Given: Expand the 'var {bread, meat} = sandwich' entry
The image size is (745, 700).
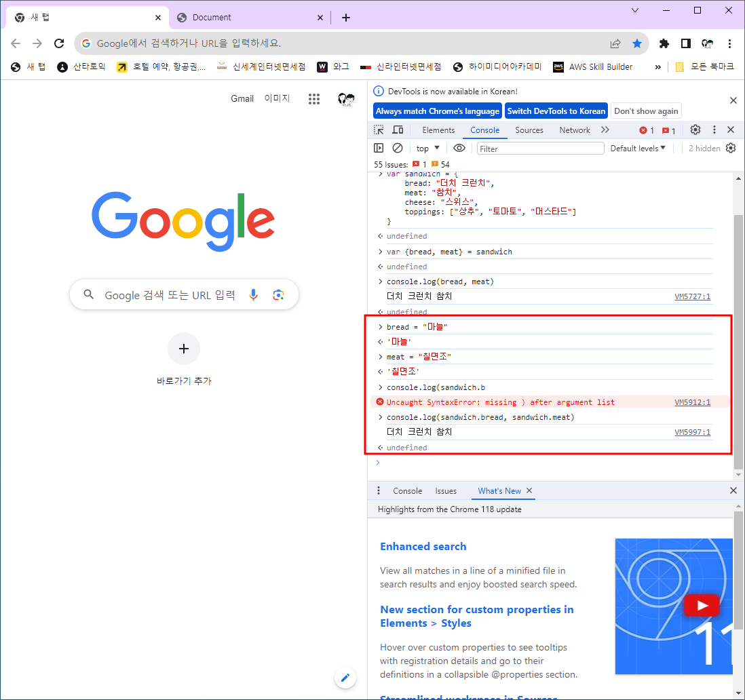Looking at the screenshot, I should click(380, 252).
